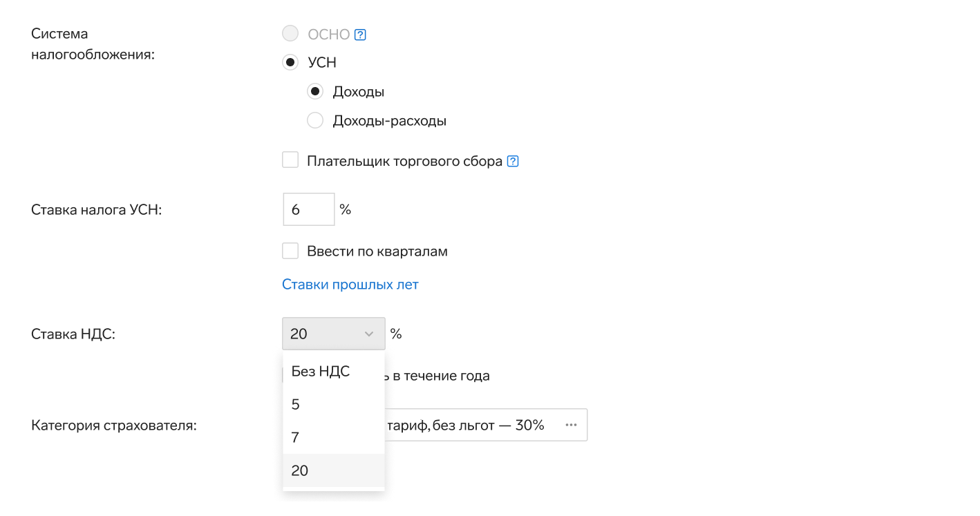Collapse the Ставка НДС dropdown showing 20
Viewport: 980px width, 516px height.
(334, 334)
